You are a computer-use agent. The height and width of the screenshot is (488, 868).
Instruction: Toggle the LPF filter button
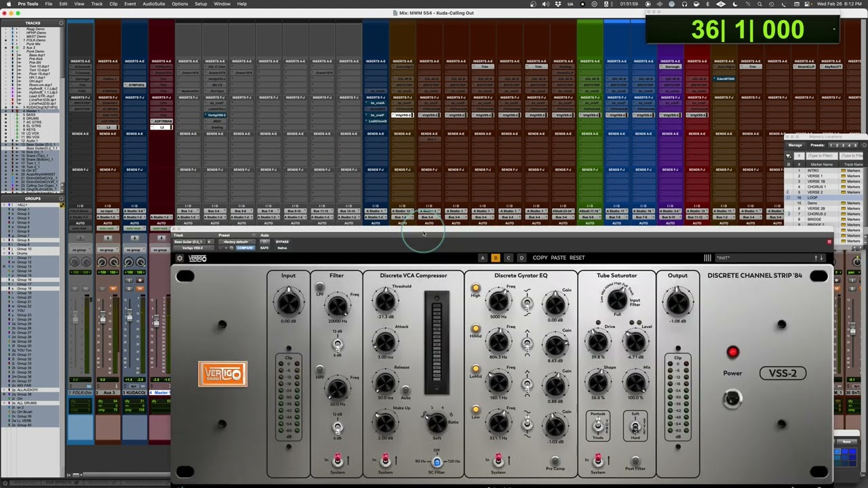[x=320, y=287]
